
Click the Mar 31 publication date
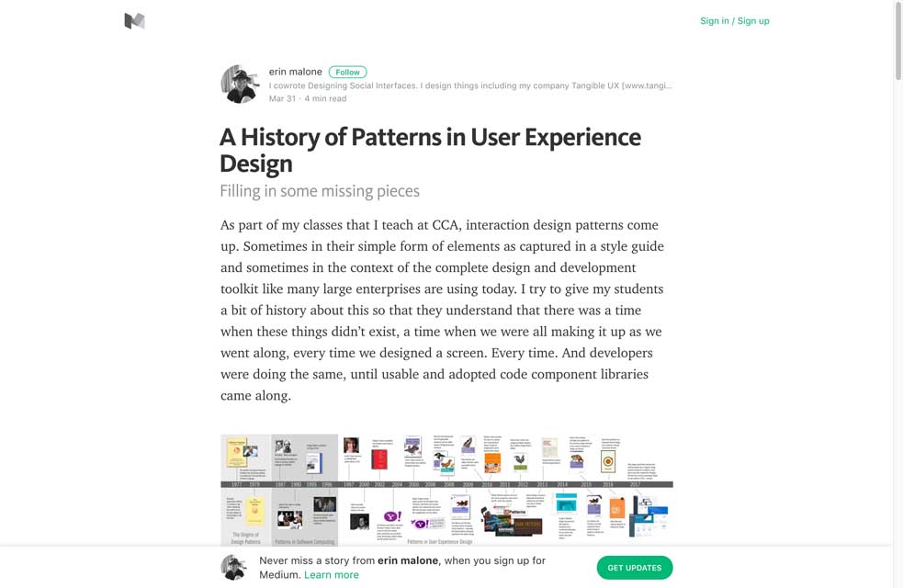[x=282, y=98]
